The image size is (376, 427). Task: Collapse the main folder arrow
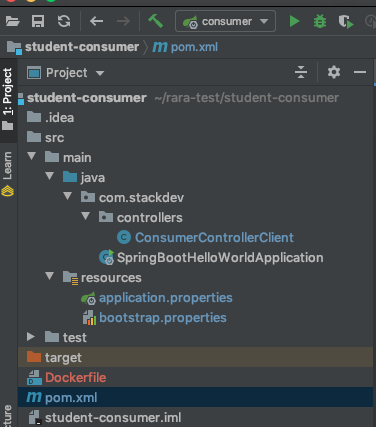32,156
